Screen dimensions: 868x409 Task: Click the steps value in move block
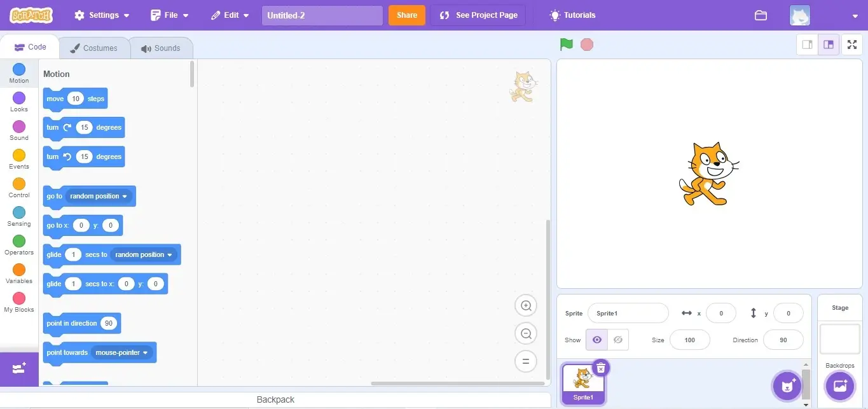point(76,99)
